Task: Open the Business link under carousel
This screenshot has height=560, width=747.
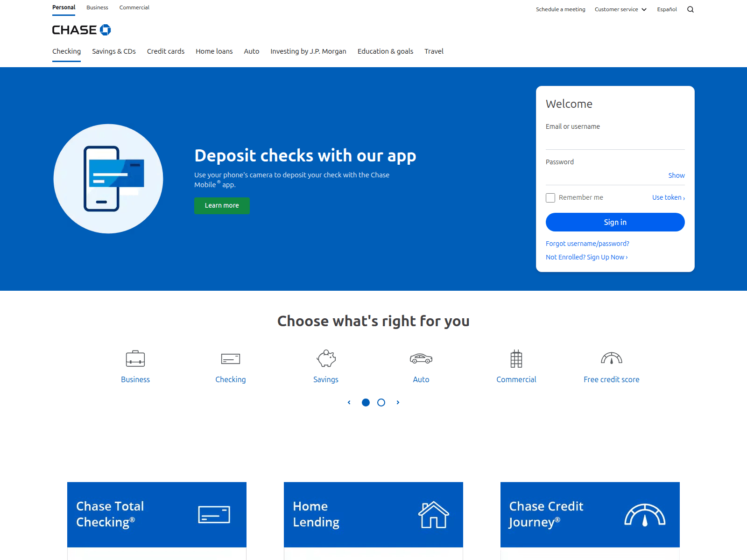Action: 135,379
